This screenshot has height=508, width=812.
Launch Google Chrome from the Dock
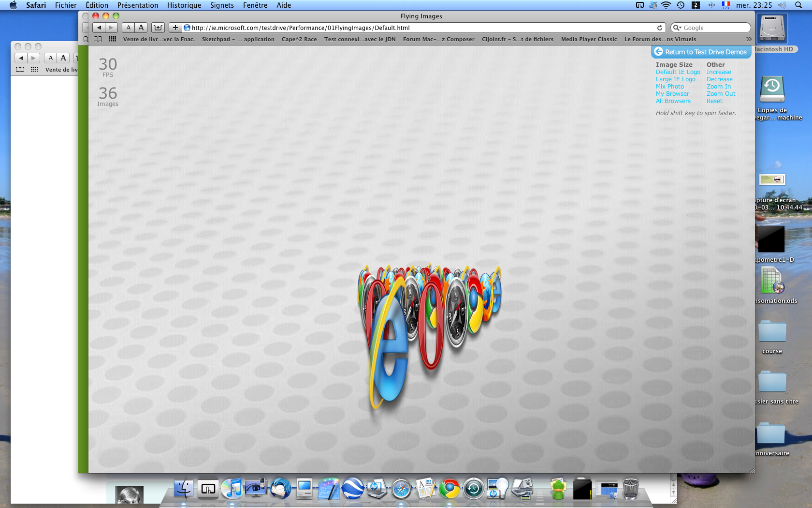click(x=449, y=489)
